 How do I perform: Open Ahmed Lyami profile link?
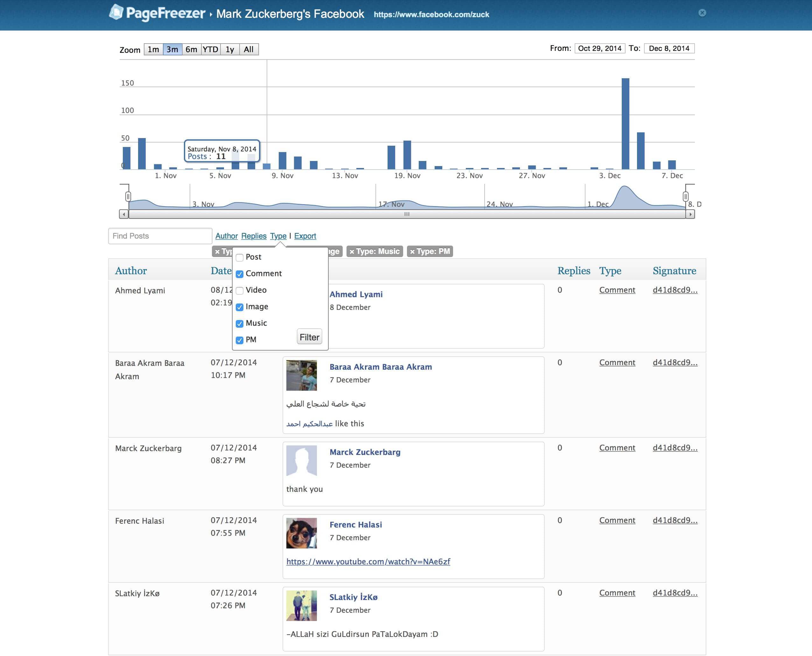coord(356,294)
